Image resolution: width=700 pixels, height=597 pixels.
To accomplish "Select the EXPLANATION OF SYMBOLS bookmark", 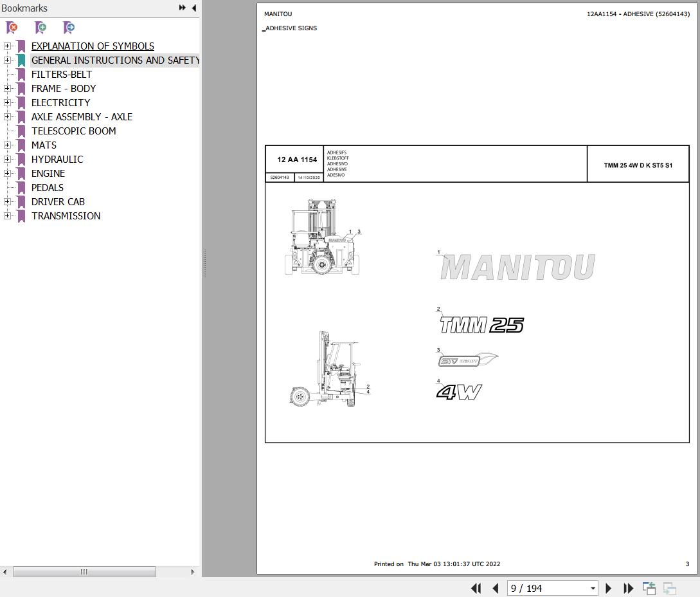I will tap(92, 46).
